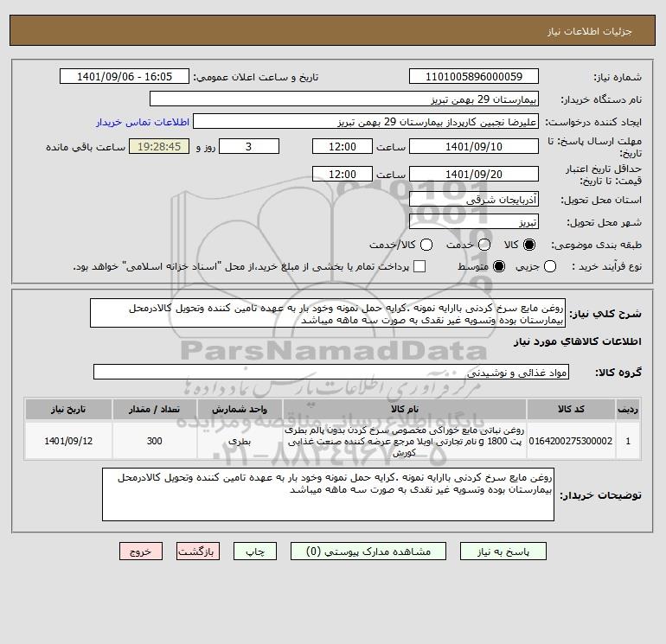Toggle the اسناد خزانه اسلامی payment checkbox
This screenshot has height=644, width=666.
tap(419, 266)
